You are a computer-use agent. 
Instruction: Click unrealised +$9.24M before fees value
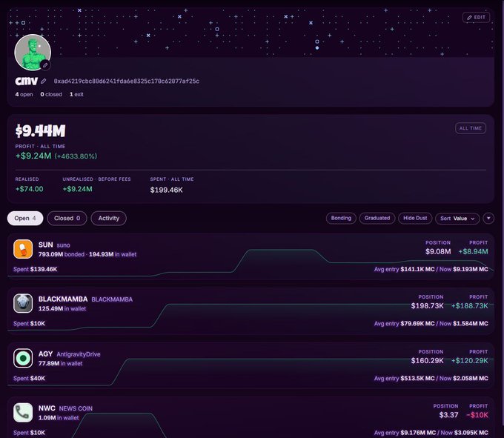pos(78,189)
